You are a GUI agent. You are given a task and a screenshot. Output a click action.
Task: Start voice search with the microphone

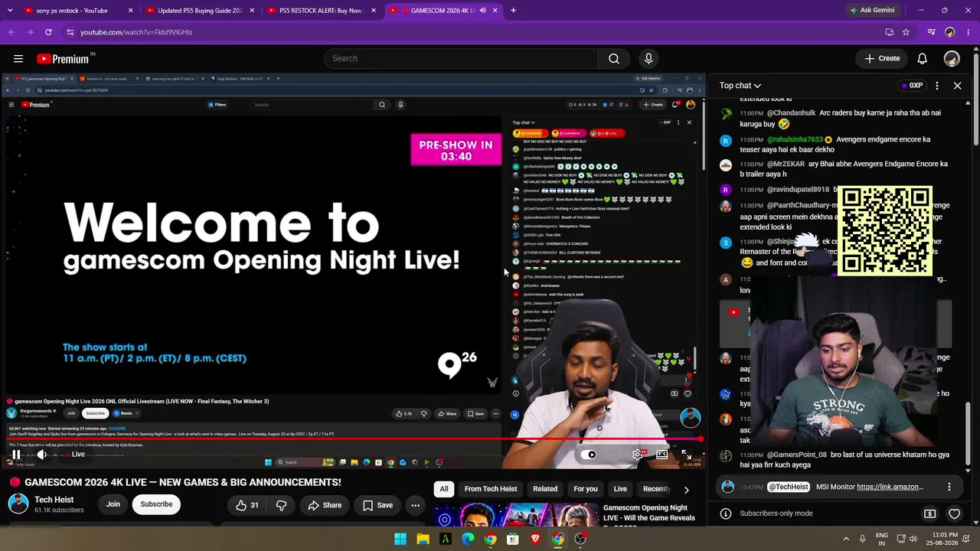pyautogui.click(x=648, y=58)
